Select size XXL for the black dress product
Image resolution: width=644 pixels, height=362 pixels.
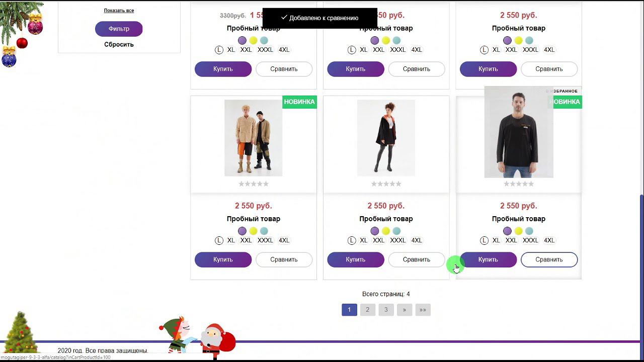(x=378, y=240)
